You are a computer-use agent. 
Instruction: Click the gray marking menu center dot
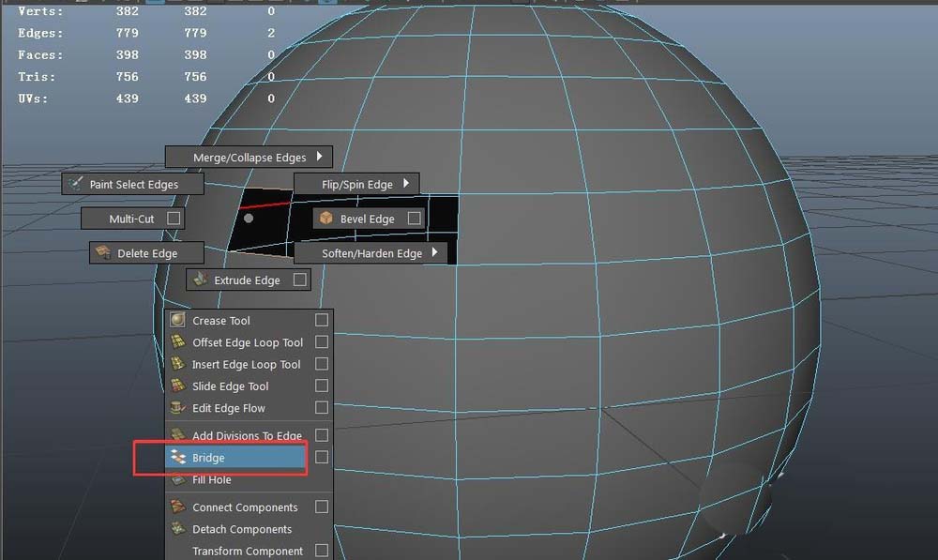tap(249, 219)
